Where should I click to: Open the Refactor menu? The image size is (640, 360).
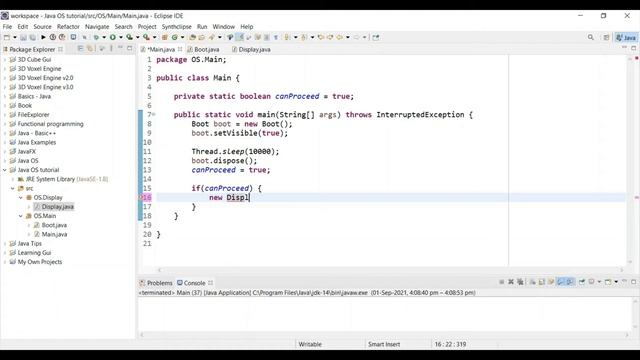point(68,27)
